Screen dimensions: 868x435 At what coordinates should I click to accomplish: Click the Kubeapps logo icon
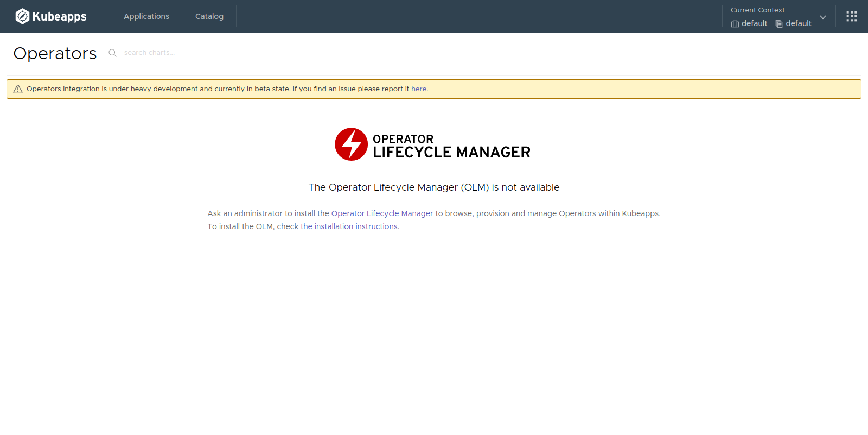click(x=22, y=16)
